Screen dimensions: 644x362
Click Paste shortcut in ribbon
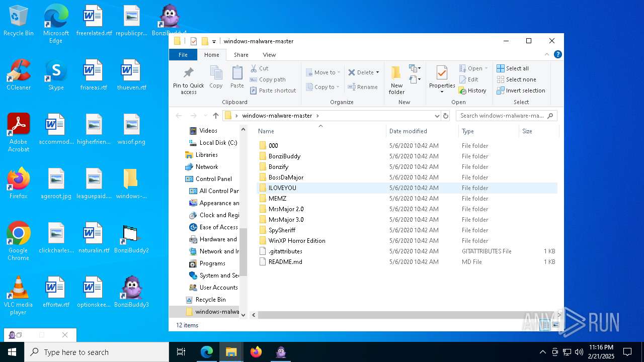(x=273, y=90)
